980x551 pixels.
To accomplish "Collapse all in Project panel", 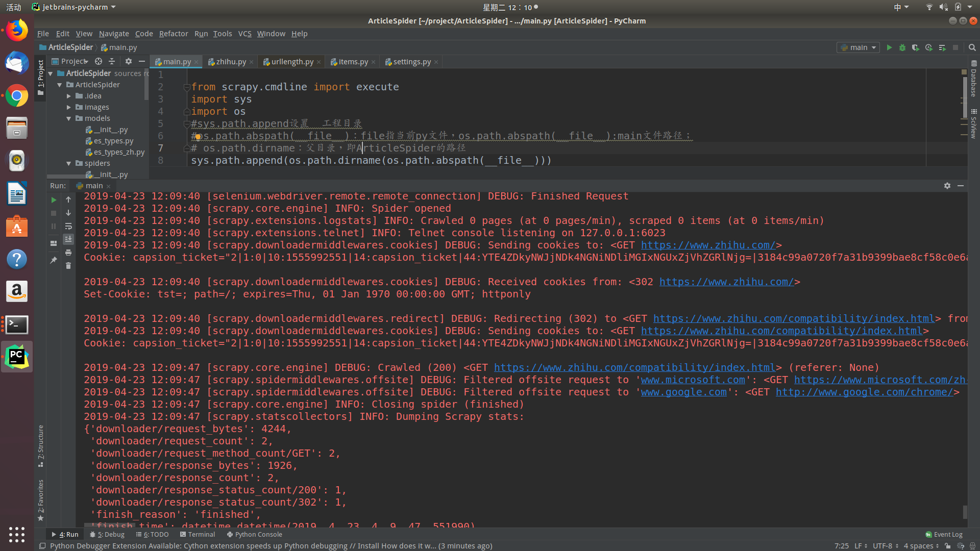I will click(x=112, y=61).
